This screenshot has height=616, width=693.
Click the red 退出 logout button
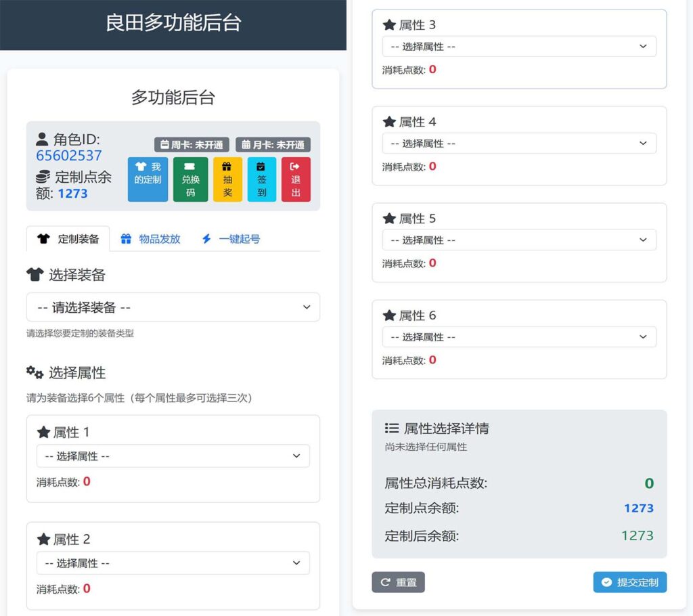tap(296, 179)
